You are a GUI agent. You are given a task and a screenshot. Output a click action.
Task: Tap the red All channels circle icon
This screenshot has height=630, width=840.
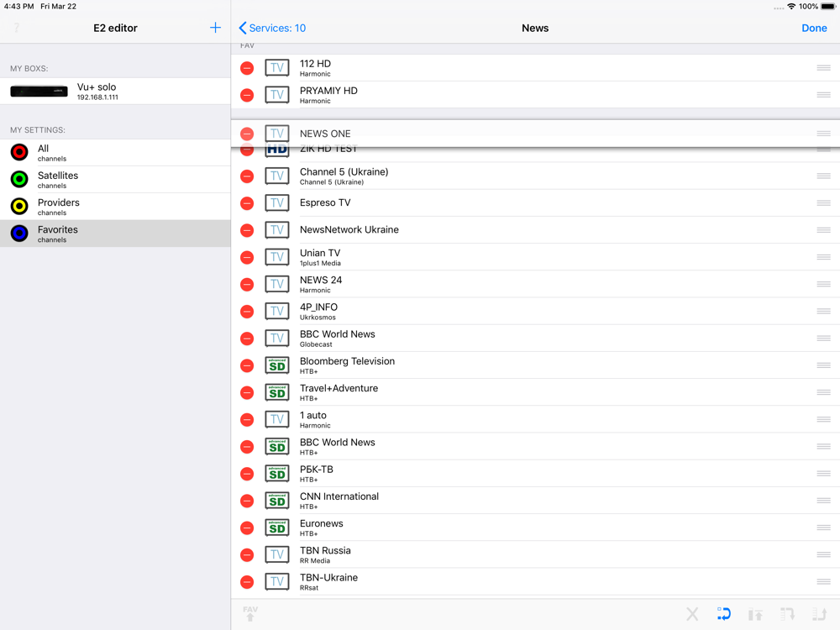19,152
